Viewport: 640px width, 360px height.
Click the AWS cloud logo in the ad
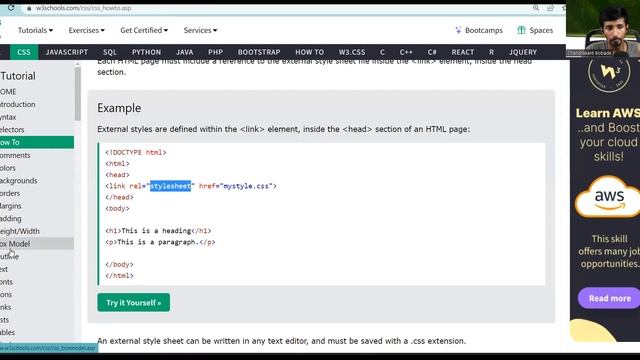pyautogui.click(x=608, y=197)
